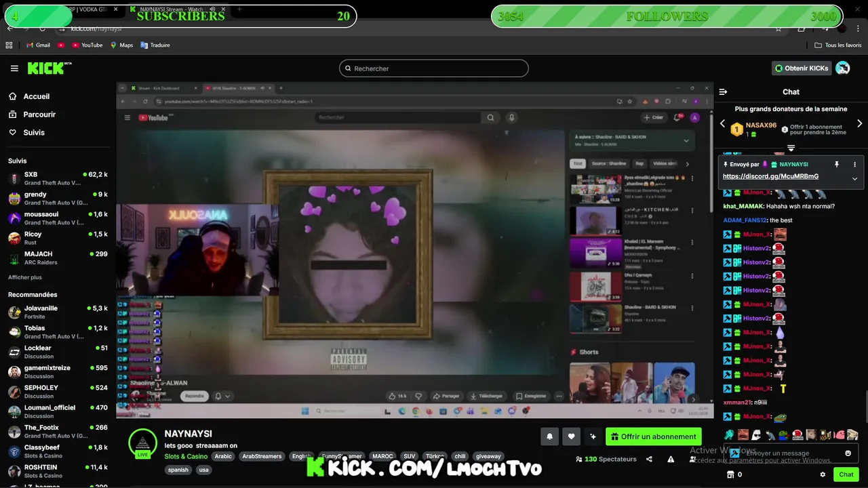Screen dimensions: 868x488
Task: Select the giveaway tag
Action: coord(488,456)
